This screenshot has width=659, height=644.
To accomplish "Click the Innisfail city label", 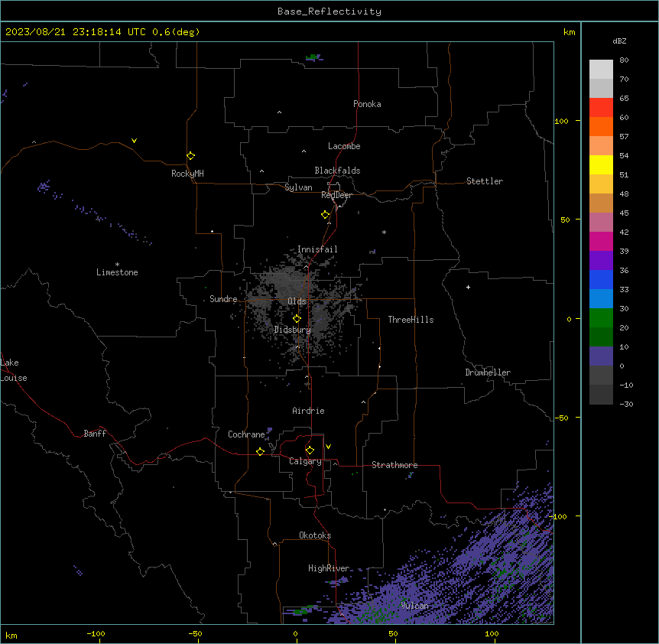I will pyautogui.click(x=317, y=249).
